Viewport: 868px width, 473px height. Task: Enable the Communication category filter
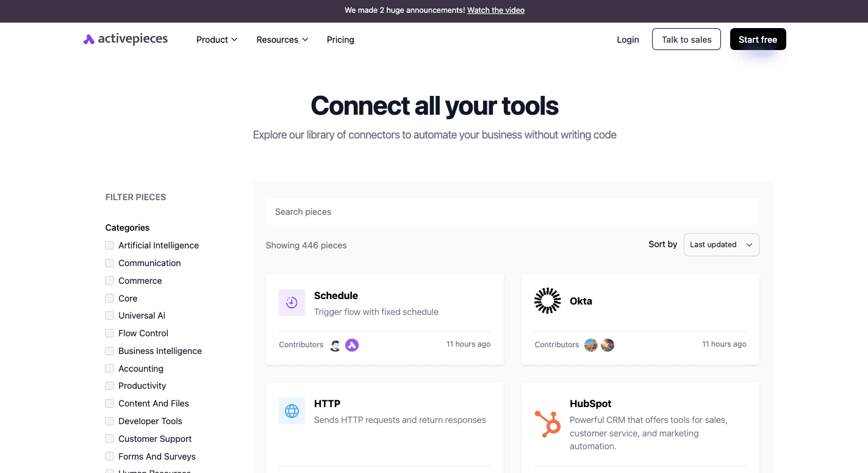tap(110, 263)
